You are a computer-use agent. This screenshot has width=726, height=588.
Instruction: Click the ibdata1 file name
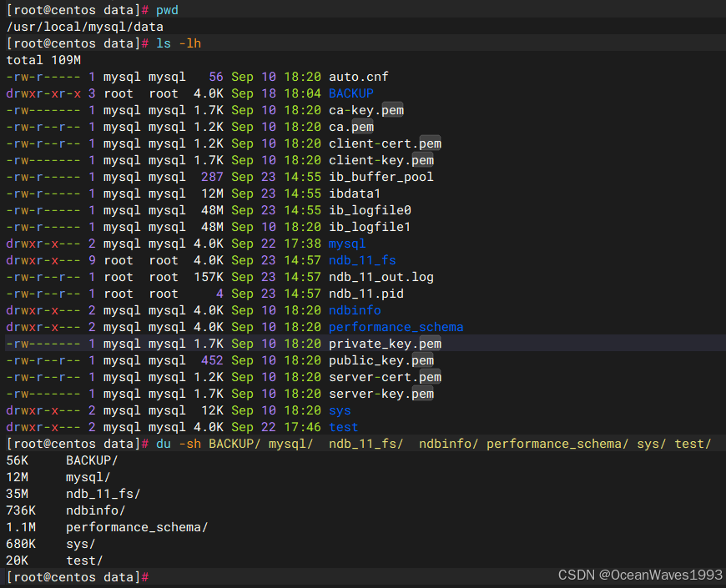pyautogui.click(x=355, y=193)
